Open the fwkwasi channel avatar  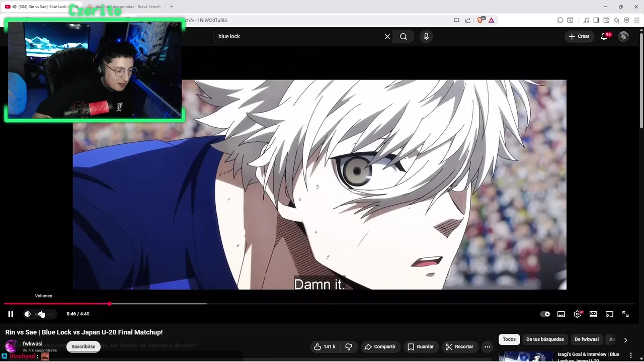(x=11, y=346)
